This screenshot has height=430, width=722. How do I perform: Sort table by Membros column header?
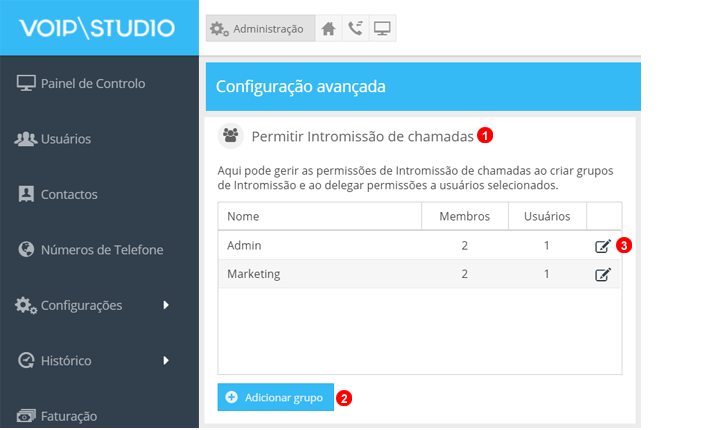click(x=463, y=216)
